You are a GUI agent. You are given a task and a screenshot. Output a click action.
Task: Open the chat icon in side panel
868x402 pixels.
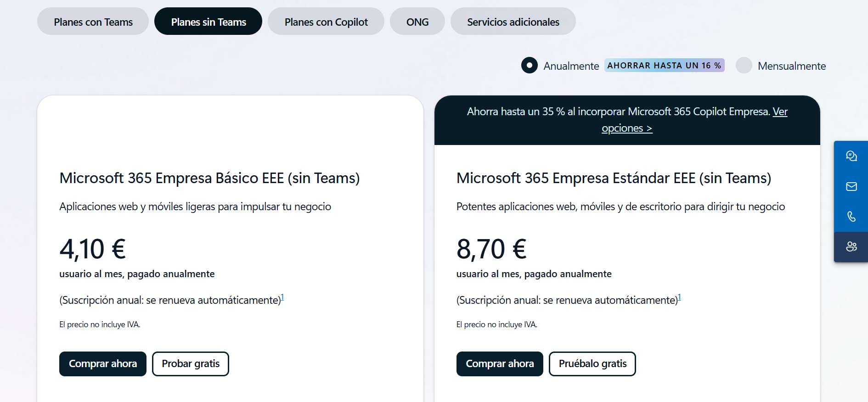[x=851, y=156]
